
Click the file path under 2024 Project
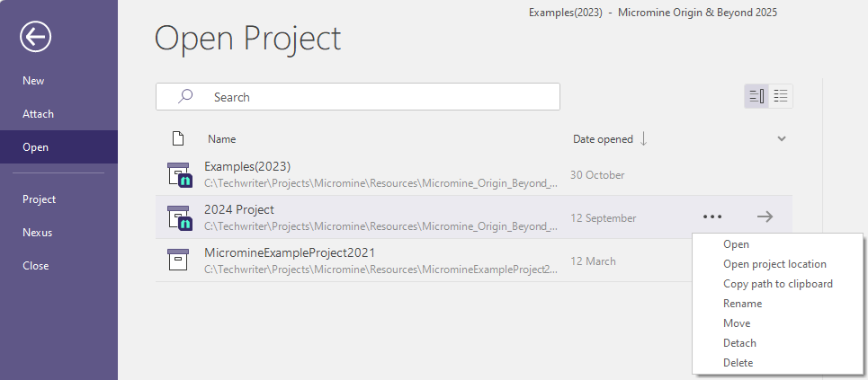click(x=380, y=226)
